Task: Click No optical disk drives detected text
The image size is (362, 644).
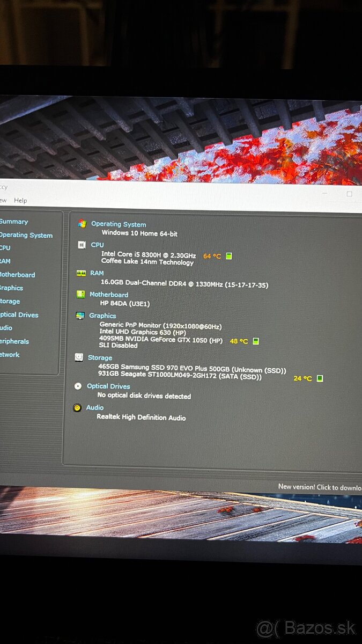Action: [144, 396]
